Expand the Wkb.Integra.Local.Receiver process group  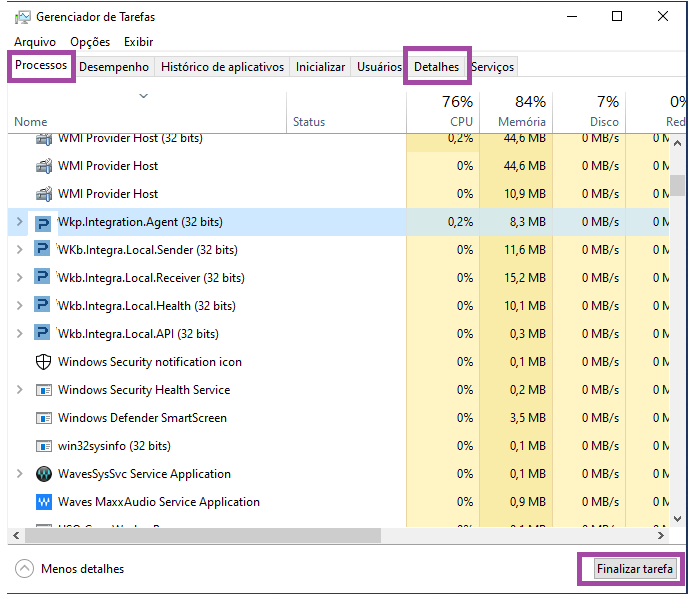[19, 277]
